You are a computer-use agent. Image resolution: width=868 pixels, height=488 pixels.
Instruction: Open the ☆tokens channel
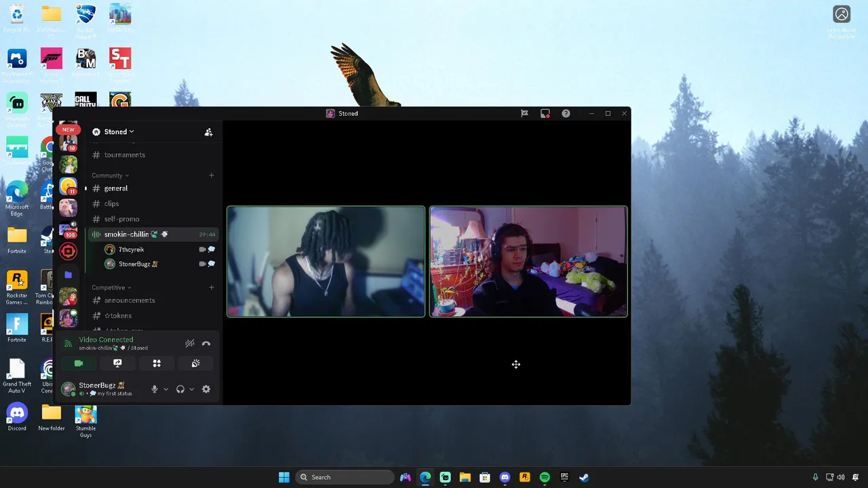click(x=152, y=316)
